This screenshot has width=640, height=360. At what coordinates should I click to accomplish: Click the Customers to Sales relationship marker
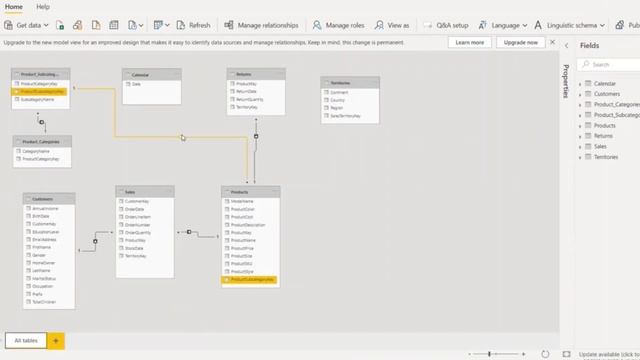(x=95, y=241)
